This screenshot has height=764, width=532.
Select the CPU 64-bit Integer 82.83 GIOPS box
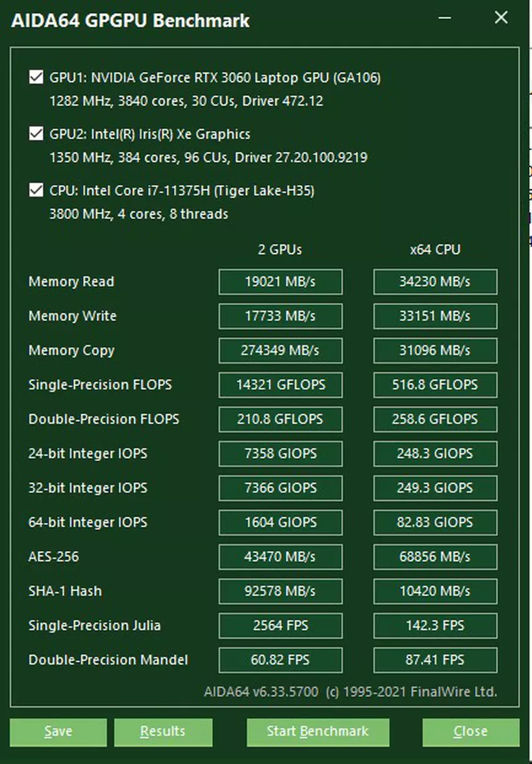pos(435,522)
